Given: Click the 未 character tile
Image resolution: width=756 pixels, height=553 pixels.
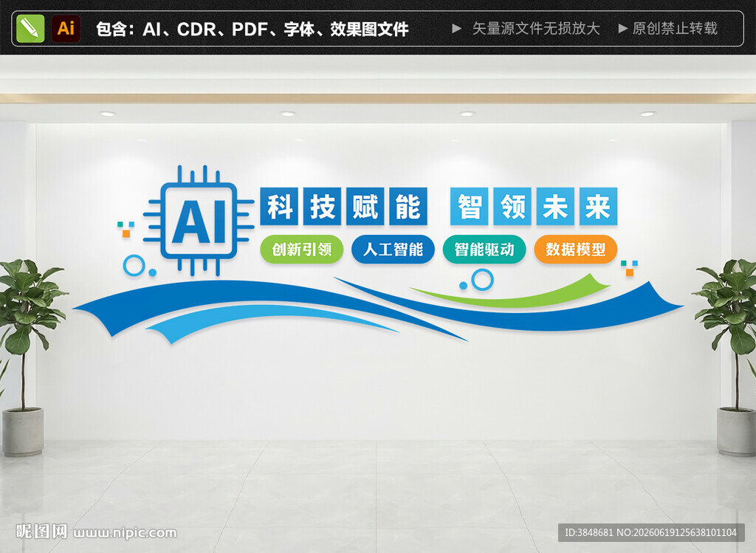Looking at the screenshot, I should 555,206.
